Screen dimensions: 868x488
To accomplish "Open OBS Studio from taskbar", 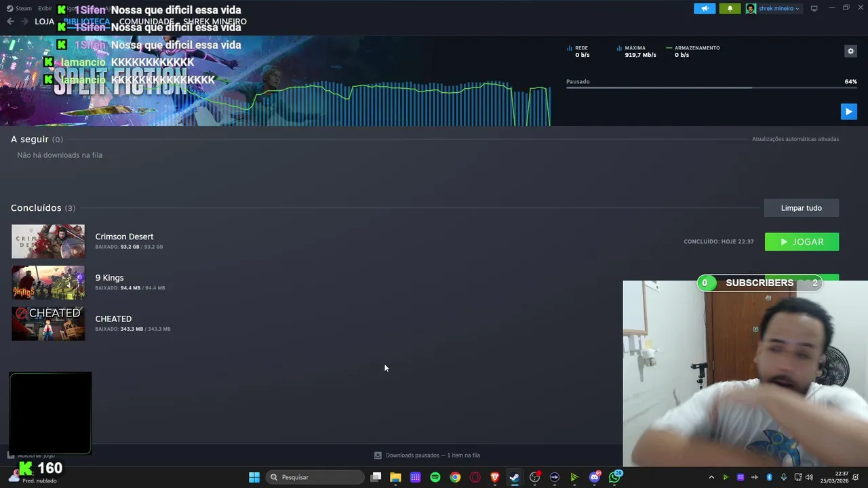I will (535, 477).
